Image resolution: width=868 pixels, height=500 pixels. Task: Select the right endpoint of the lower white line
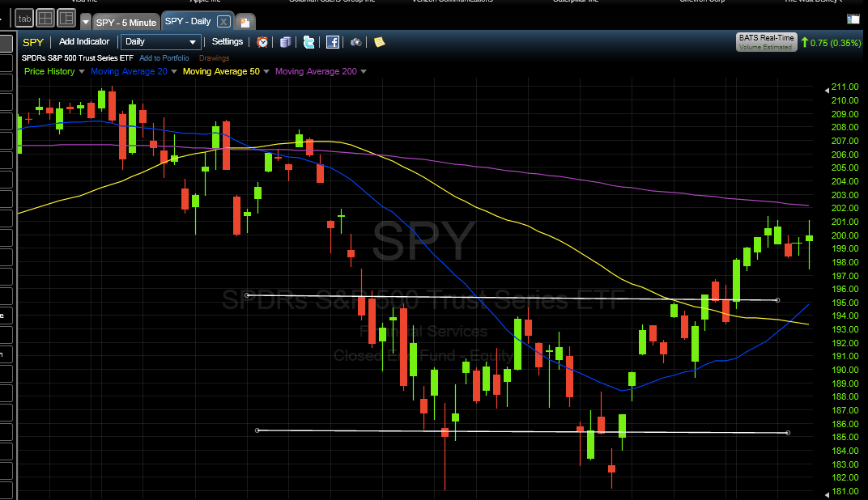pos(788,433)
